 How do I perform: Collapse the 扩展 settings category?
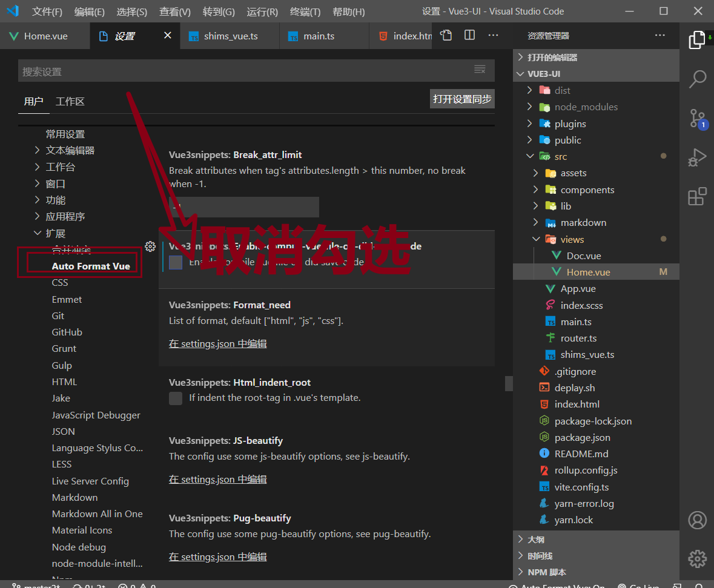[55, 233]
